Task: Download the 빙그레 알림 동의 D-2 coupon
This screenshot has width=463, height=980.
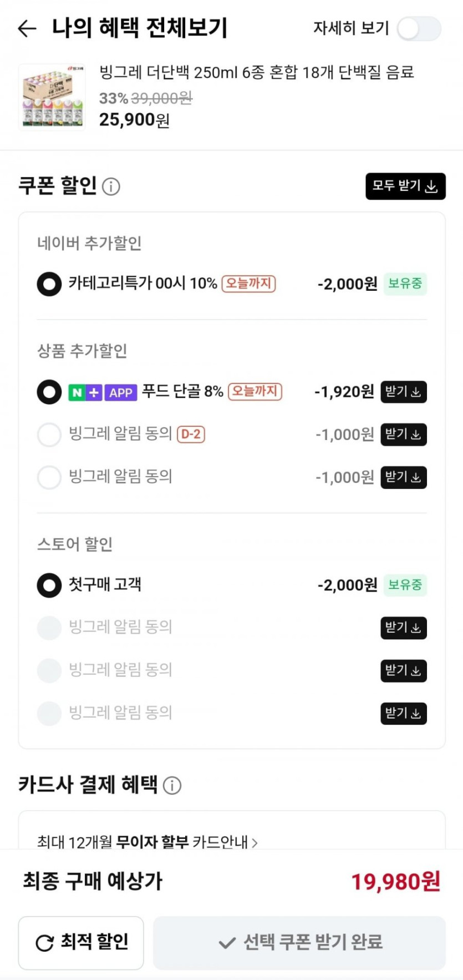Action: click(x=403, y=435)
